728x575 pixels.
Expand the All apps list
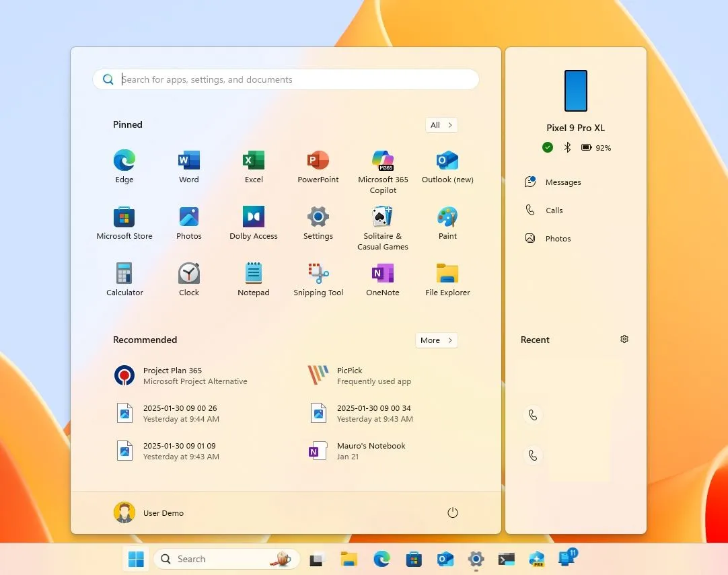[x=441, y=124]
